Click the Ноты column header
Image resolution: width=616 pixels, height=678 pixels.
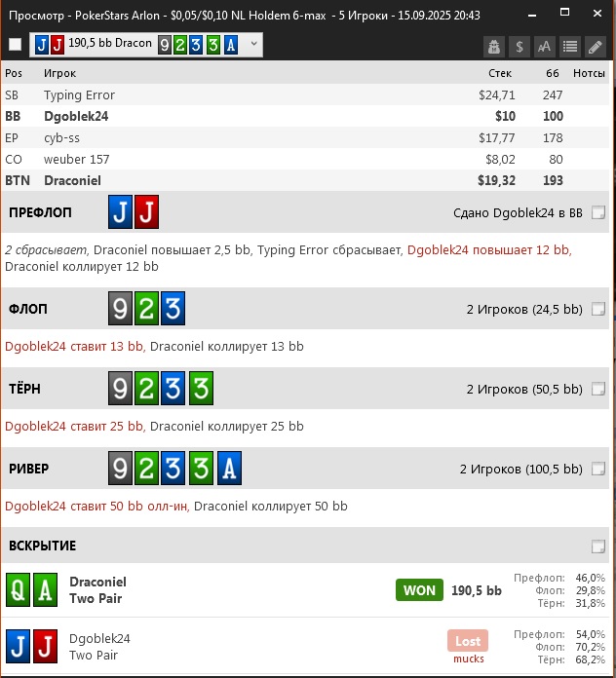pos(589,73)
